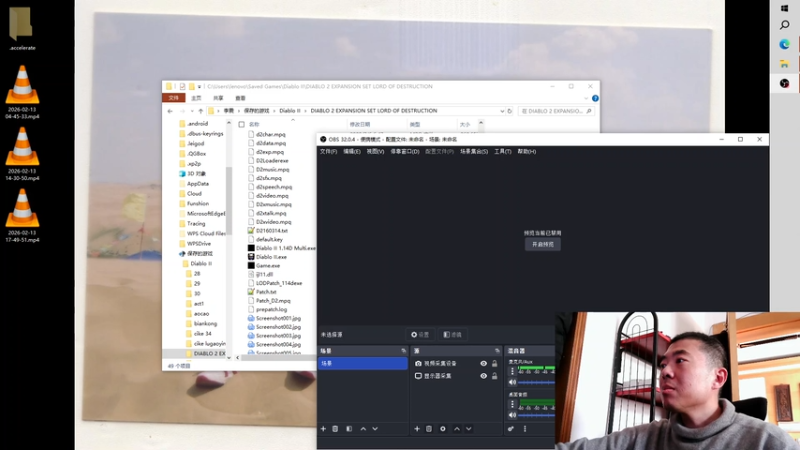Open Microsoft Edge from the taskbar
Image resolution: width=800 pixels, height=450 pixels.
tap(785, 45)
